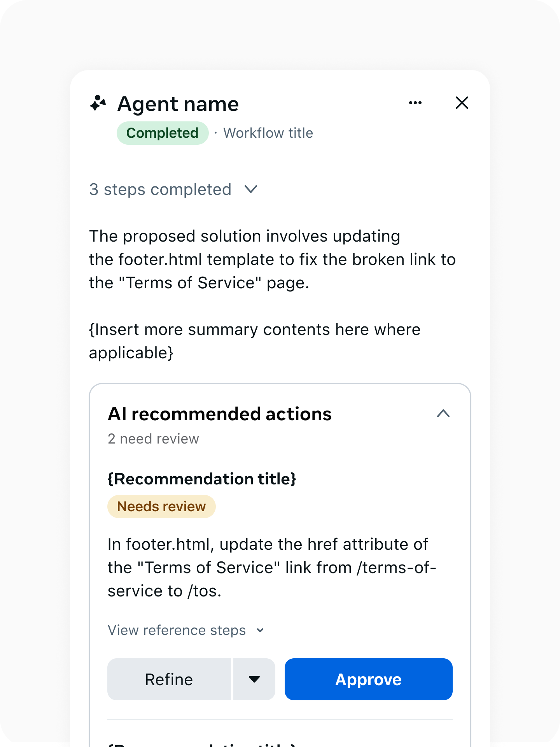Select the first Recommendation title
The image size is (560, 747).
[202, 479]
